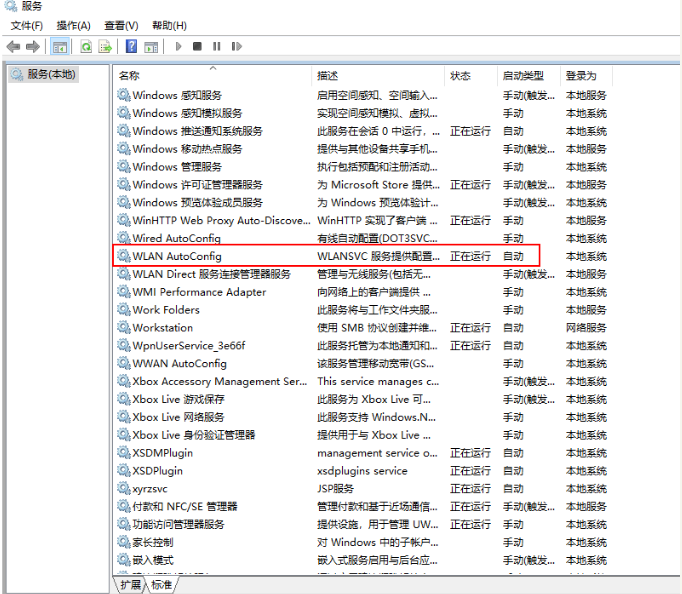This screenshot has width=682, height=594.
Task: Click the gear icon of Wired AutoConfig
Action: tap(124, 238)
